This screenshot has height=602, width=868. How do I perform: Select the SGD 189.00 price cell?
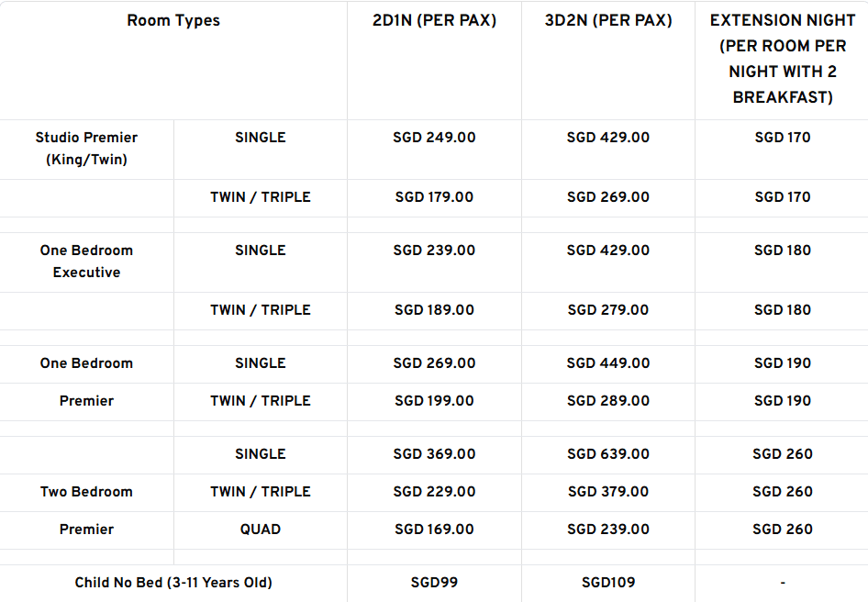tap(434, 310)
